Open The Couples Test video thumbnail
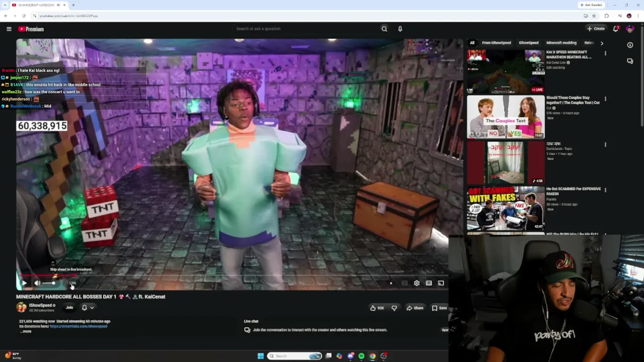 point(506,117)
